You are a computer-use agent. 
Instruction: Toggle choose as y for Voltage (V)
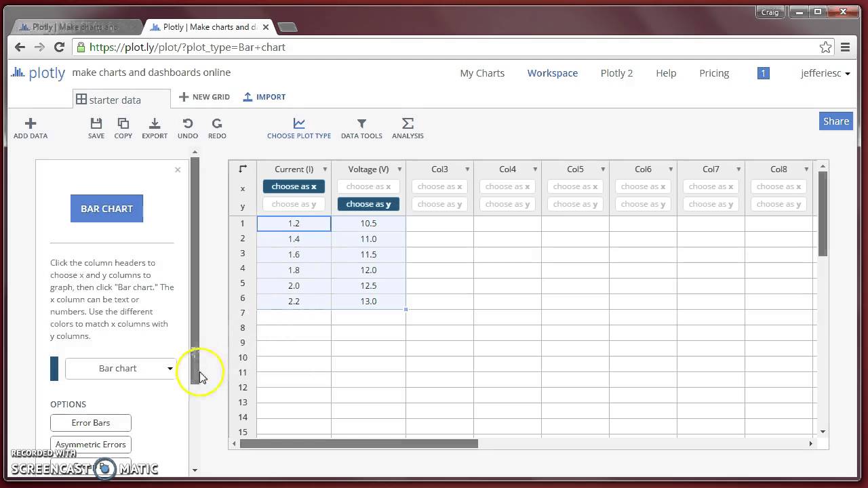point(368,204)
